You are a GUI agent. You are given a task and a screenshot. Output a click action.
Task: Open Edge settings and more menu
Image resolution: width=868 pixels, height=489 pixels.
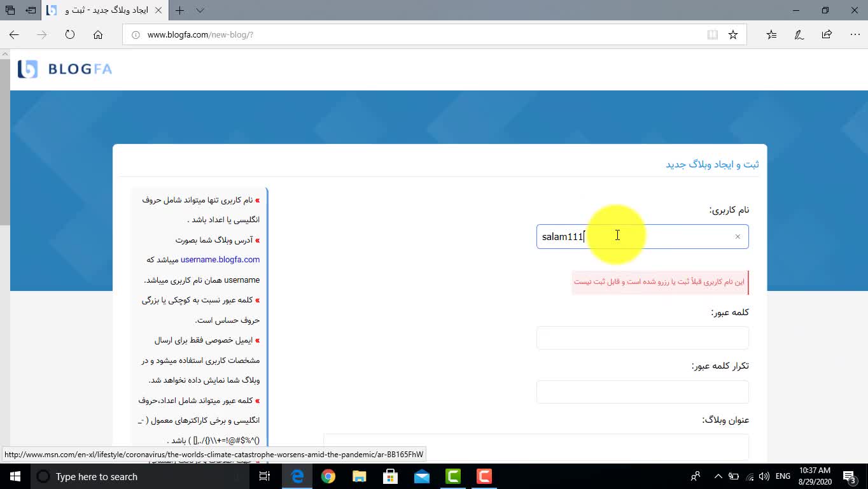click(x=855, y=35)
